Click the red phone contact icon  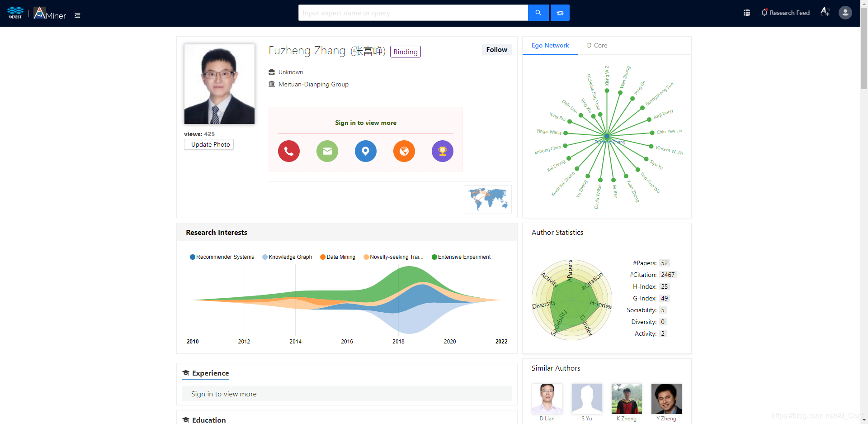tap(289, 151)
